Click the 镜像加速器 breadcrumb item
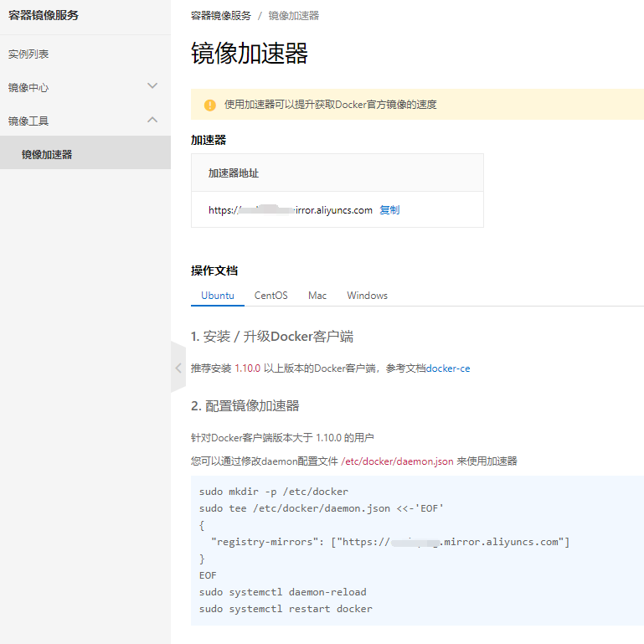644x644 pixels. point(293,16)
